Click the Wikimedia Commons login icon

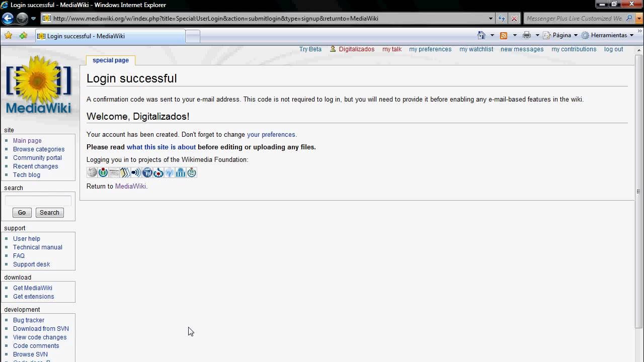click(103, 172)
